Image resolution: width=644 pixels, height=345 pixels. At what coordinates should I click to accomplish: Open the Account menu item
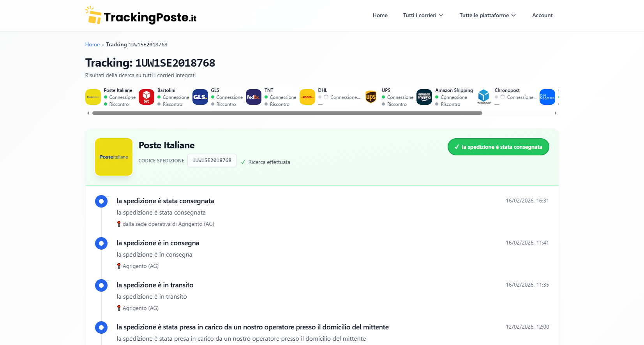tap(542, 15)
